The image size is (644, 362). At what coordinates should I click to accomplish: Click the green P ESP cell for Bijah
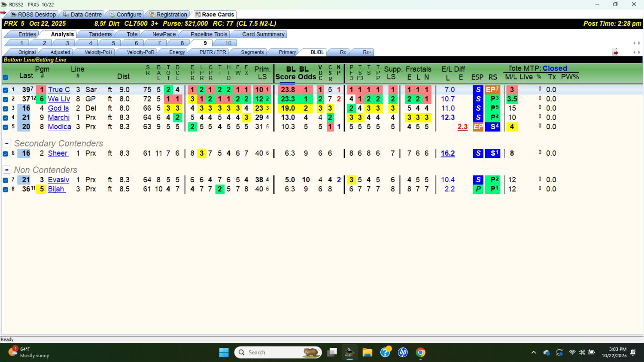[x=478, y=189]
